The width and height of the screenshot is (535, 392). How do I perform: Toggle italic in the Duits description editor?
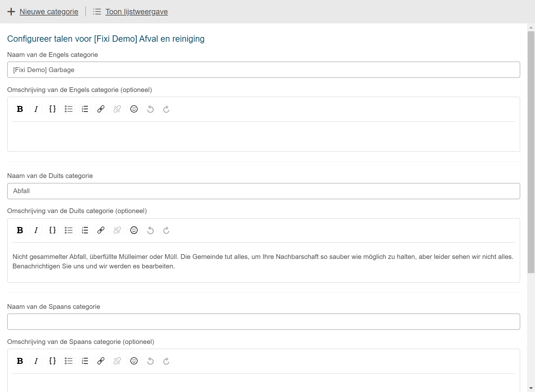tap(36, 230)
